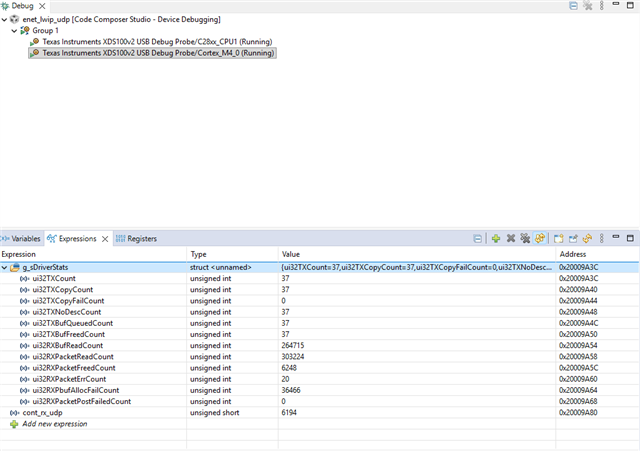Click Add new expression entry
The image size is (640, 451).
(55, 424)
